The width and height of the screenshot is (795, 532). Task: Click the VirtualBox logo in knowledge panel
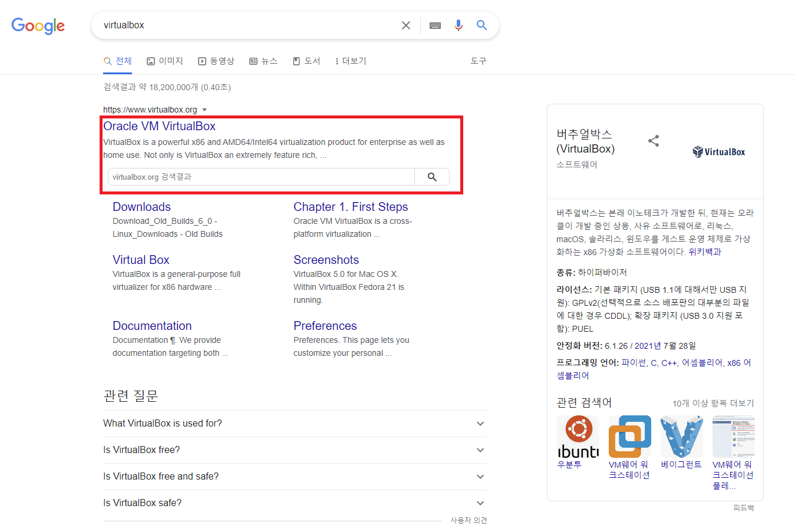718,151
